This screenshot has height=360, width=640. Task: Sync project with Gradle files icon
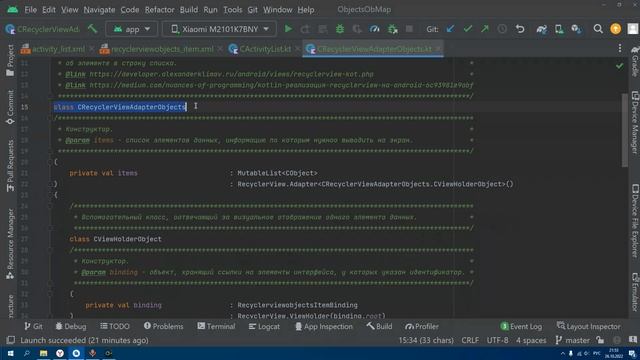[x=542, y=29]
